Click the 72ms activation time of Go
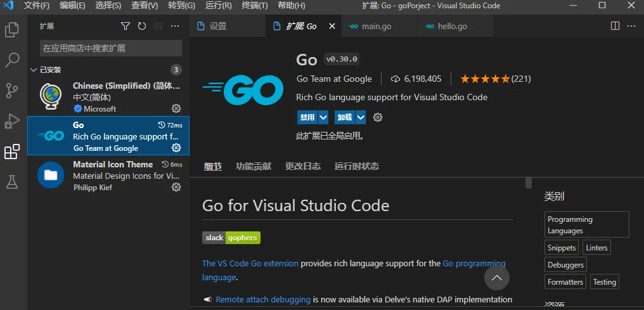 pyautogui.click(x=170, y=125)
